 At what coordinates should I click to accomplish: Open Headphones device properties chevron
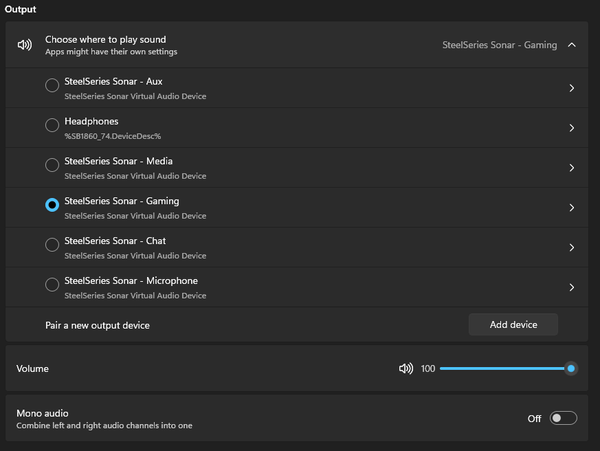(x=572, y=128)
